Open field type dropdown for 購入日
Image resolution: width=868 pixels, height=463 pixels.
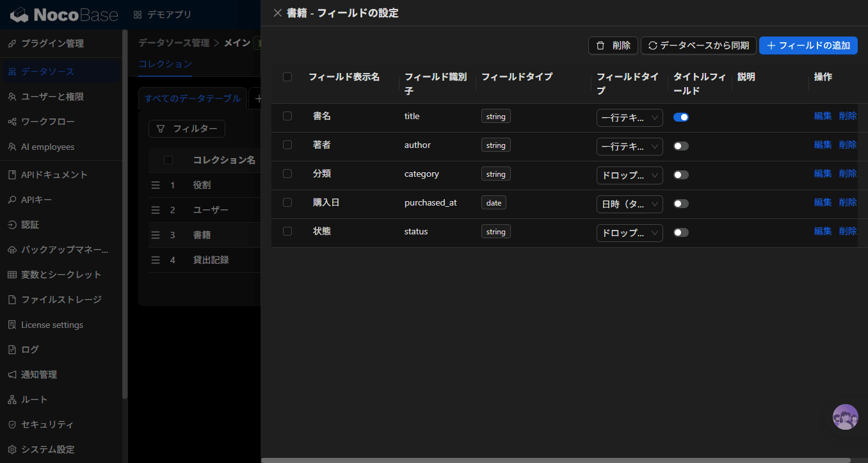pyautogui.click(x=630, y=204)
